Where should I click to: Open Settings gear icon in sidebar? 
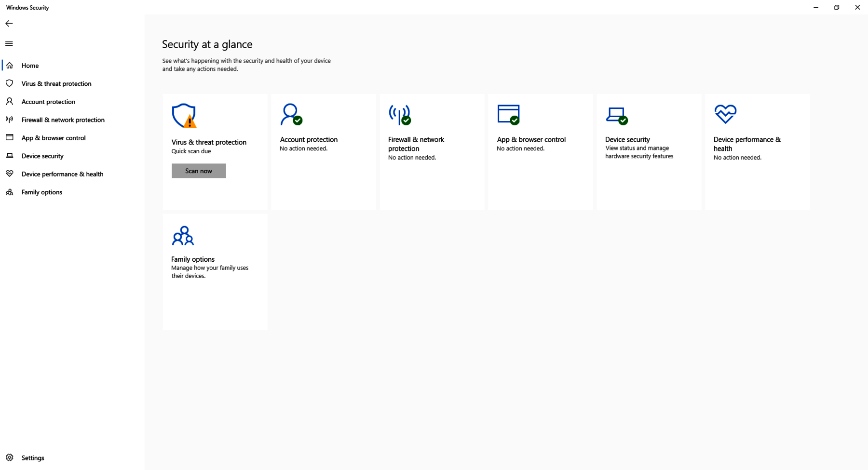(x=10, y=457)
